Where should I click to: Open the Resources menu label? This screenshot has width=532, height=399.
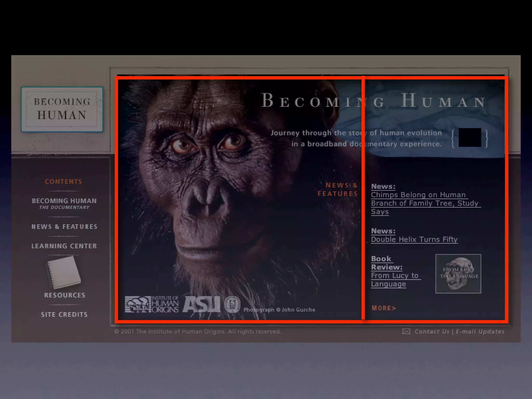[x=65, y=295]
